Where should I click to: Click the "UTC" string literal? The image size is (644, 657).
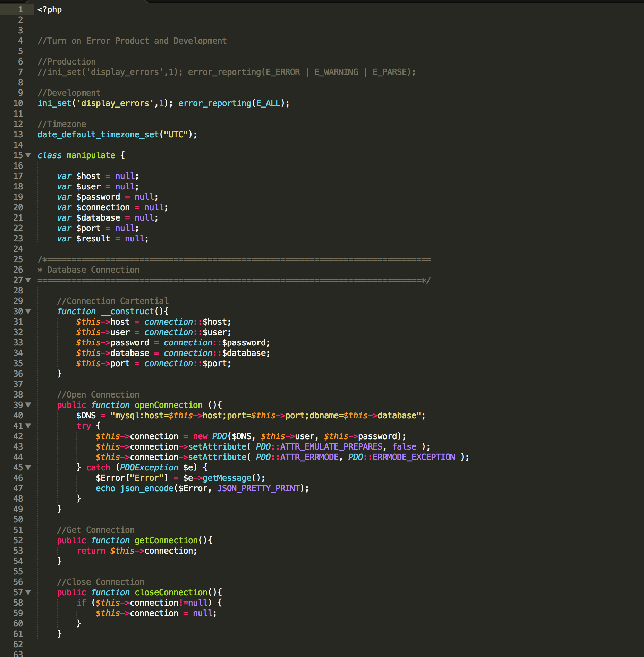(x=176, y=135)
